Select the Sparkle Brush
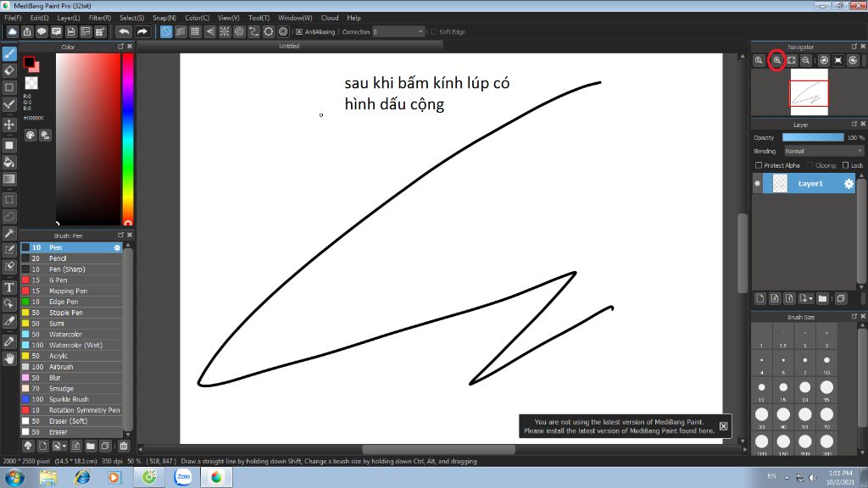The image size is (868, 488). click(x=71, y=400)
